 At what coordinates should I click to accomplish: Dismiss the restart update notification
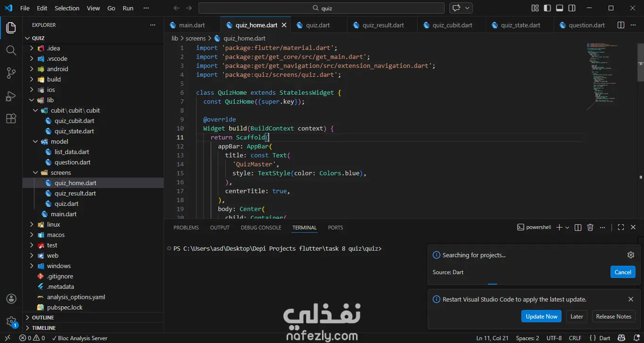[631, 299]
